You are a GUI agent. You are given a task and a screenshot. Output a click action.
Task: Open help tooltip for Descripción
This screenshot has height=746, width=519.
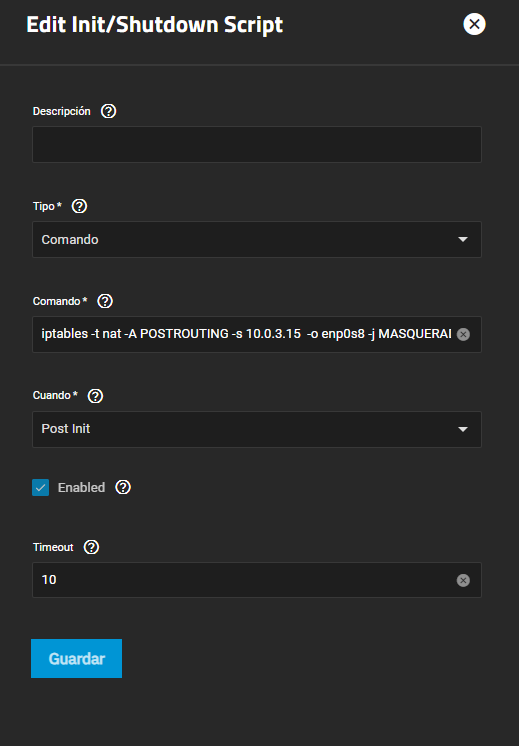click(x=108, y=111)
